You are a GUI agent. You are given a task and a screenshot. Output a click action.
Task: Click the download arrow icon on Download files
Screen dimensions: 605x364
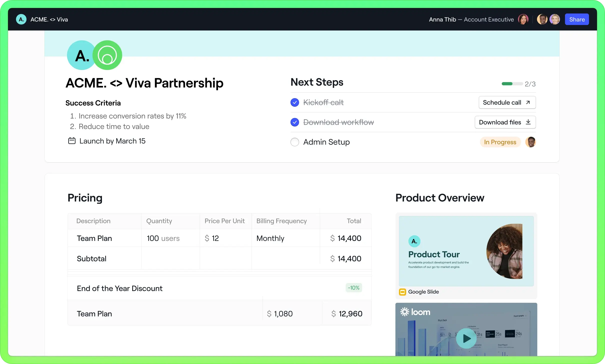pyautogui.click(x=528, y=122)
